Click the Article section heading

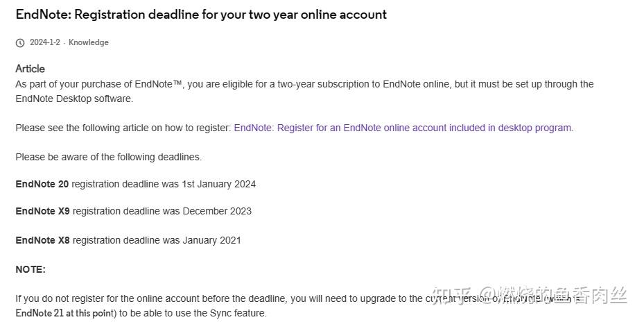(30, 69)
